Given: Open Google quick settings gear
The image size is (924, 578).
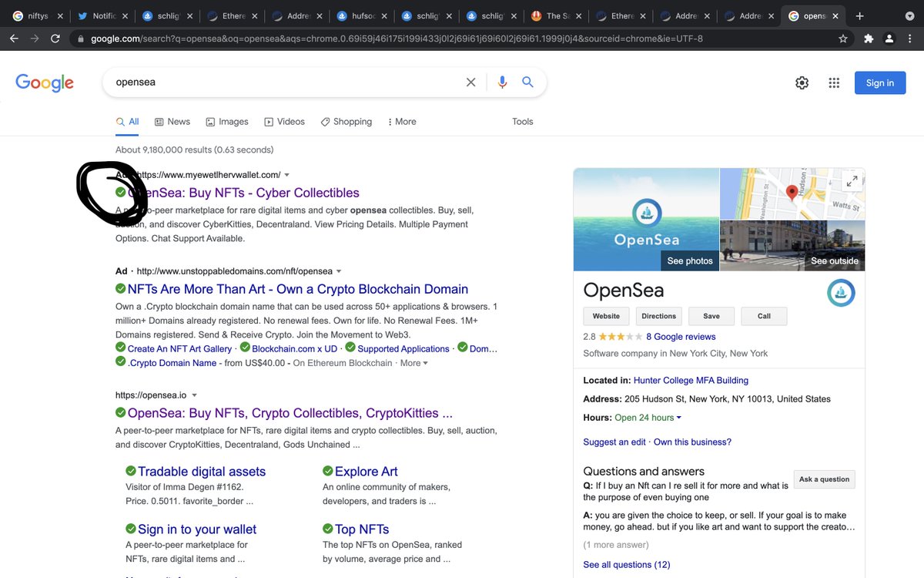Looking at the screenshot, I should 802,83.
